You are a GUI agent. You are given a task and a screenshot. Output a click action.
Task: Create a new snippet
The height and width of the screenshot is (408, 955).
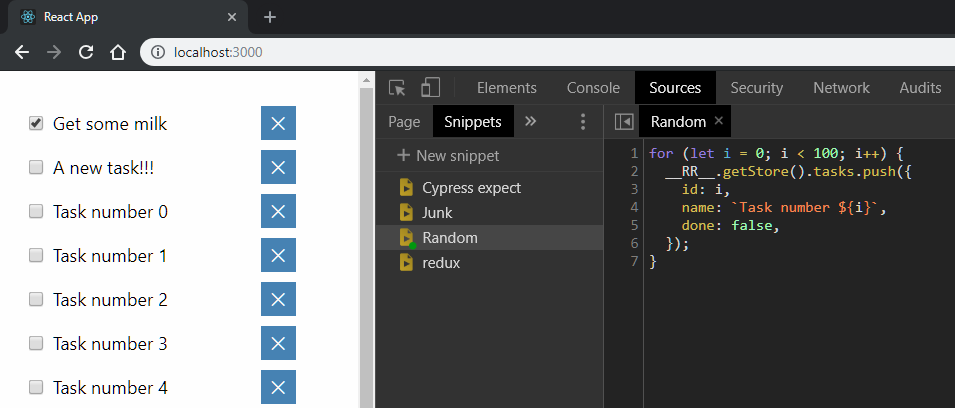448,155
